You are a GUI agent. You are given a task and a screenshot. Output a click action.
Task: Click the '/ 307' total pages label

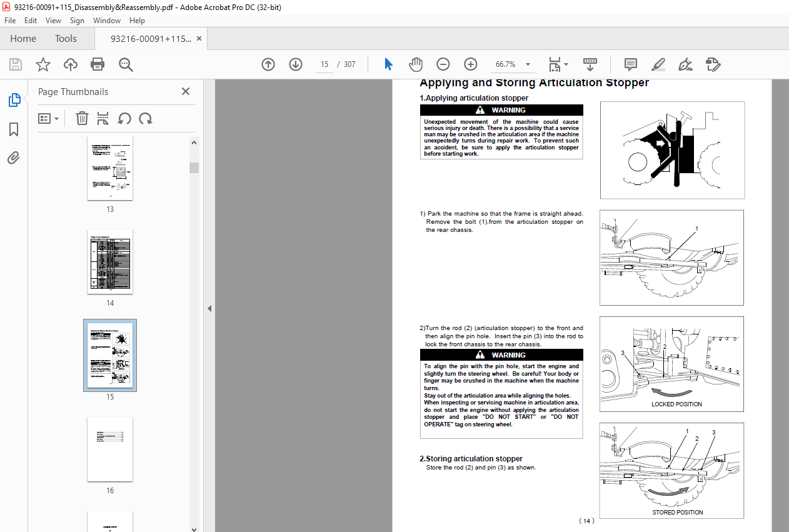tap(346, 64)
